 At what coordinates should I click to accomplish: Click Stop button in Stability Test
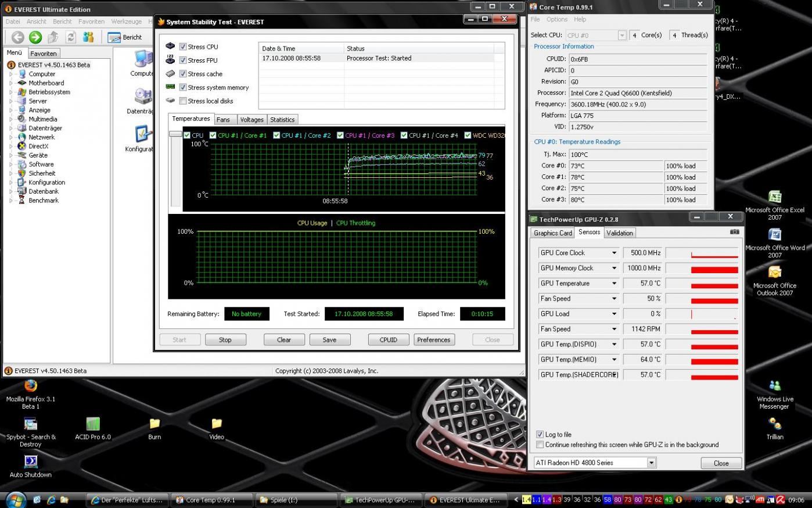[x=225, y=340]
